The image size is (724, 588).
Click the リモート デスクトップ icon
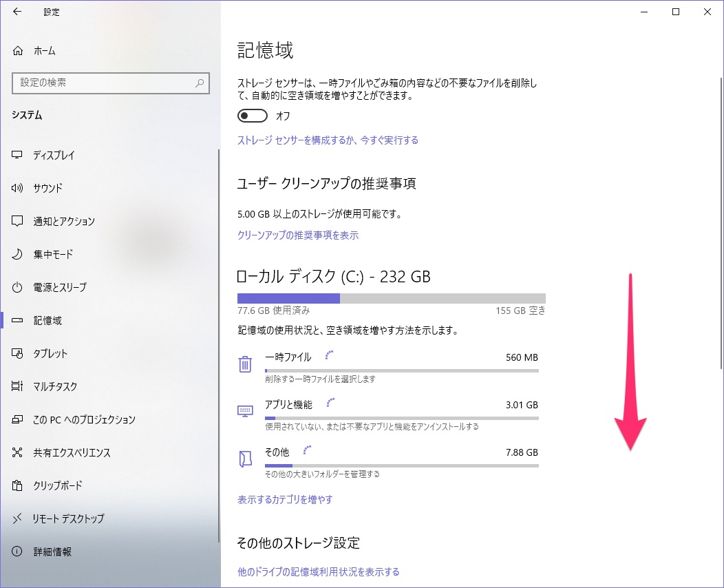[17, 518]
